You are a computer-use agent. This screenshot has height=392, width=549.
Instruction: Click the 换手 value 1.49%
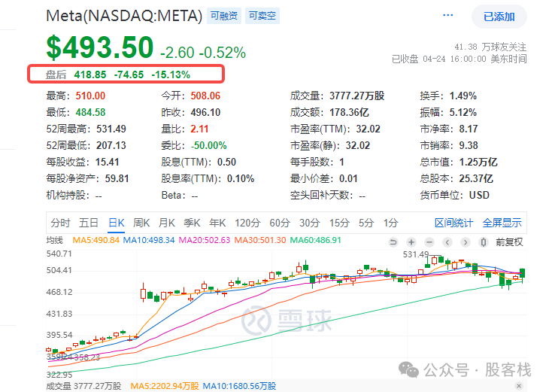click(463, 96)
